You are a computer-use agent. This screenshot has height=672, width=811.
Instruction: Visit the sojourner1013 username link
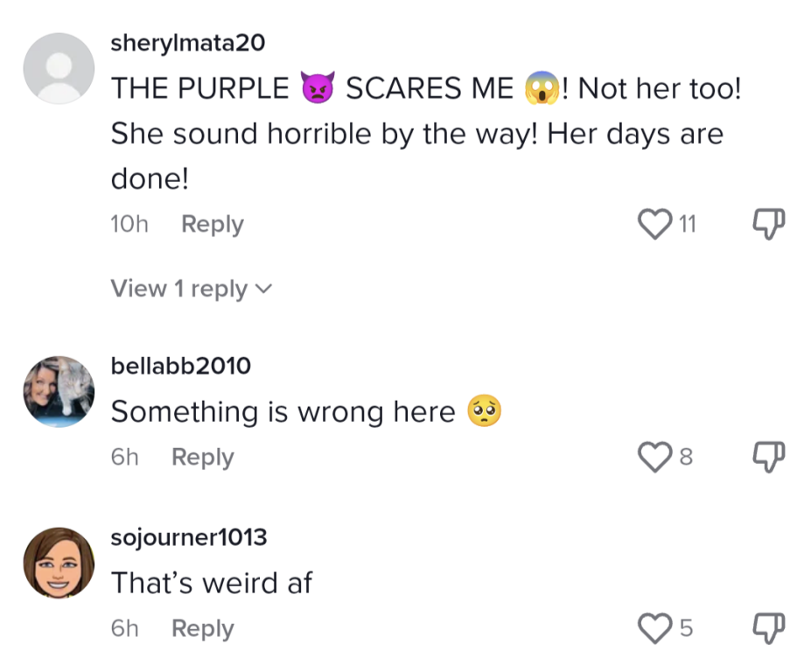point(189,536)
